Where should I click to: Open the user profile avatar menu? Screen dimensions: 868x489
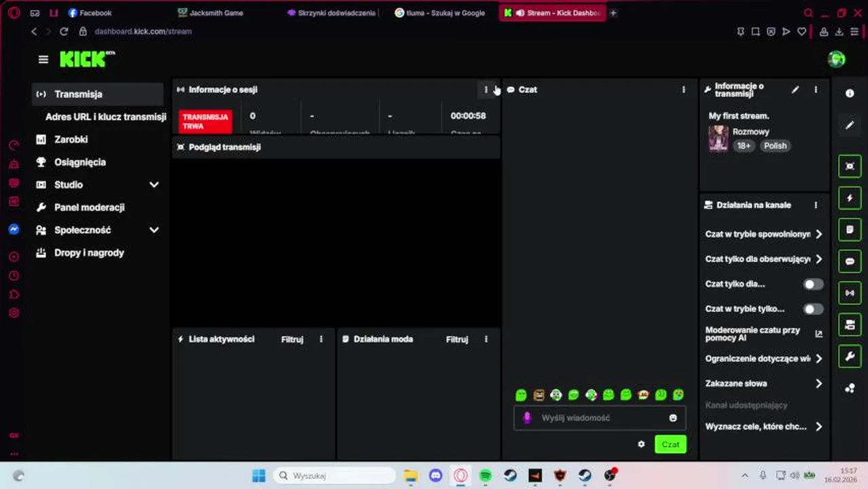click(x=836, y=59)
